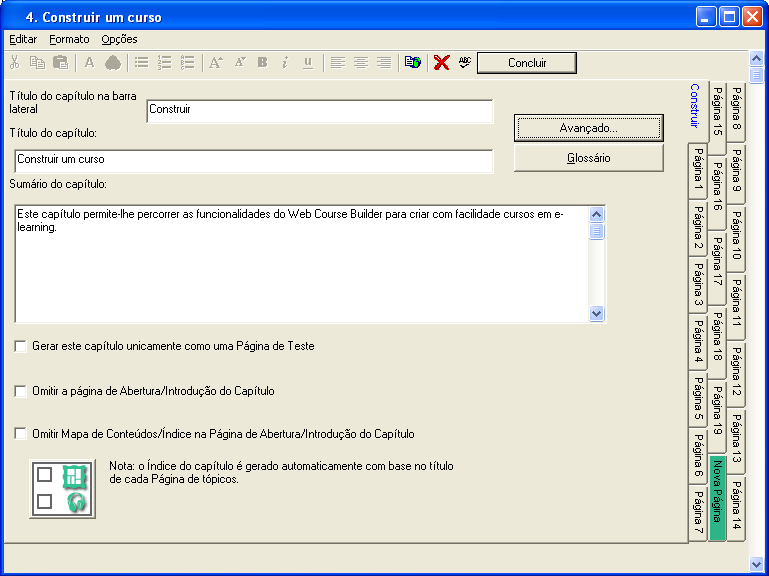769x576 pixels.
Task: Expand the Opções menu
Action: click(119, 39)
